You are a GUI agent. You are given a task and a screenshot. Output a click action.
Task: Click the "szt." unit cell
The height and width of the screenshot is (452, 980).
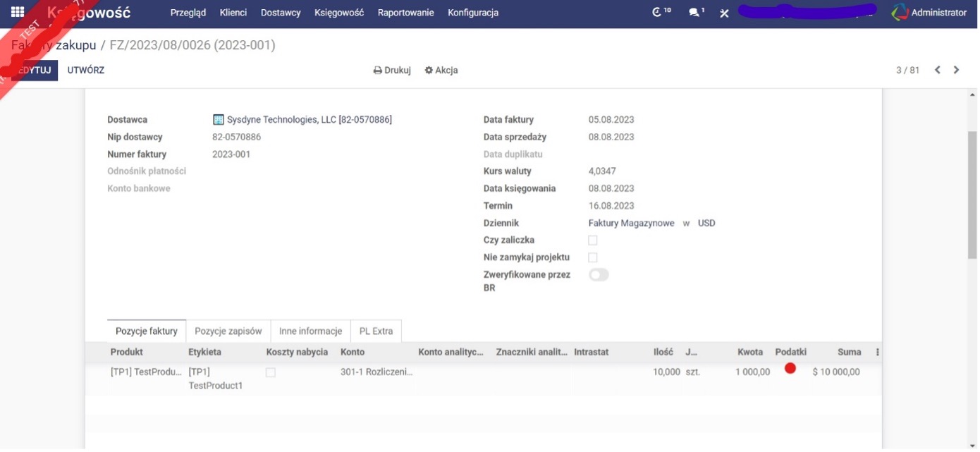point(693,372)
